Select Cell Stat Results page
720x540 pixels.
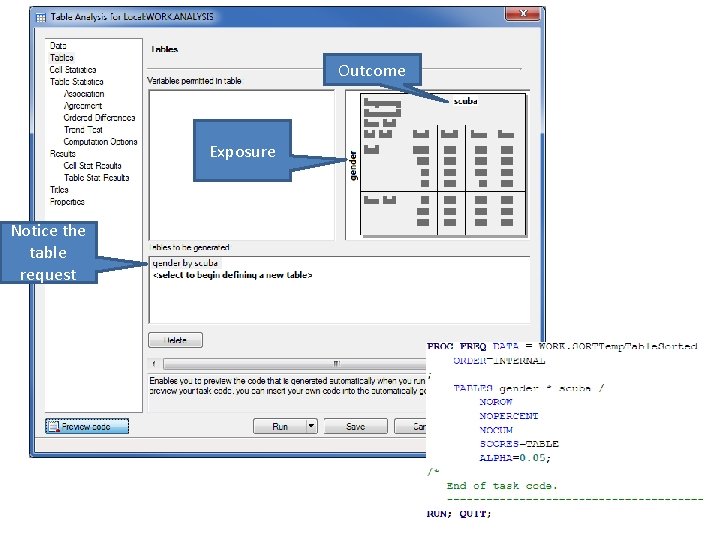[92, 165]
